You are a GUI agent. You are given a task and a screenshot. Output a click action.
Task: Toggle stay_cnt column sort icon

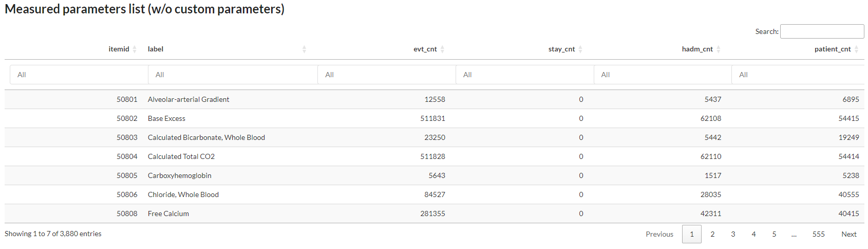580,49
